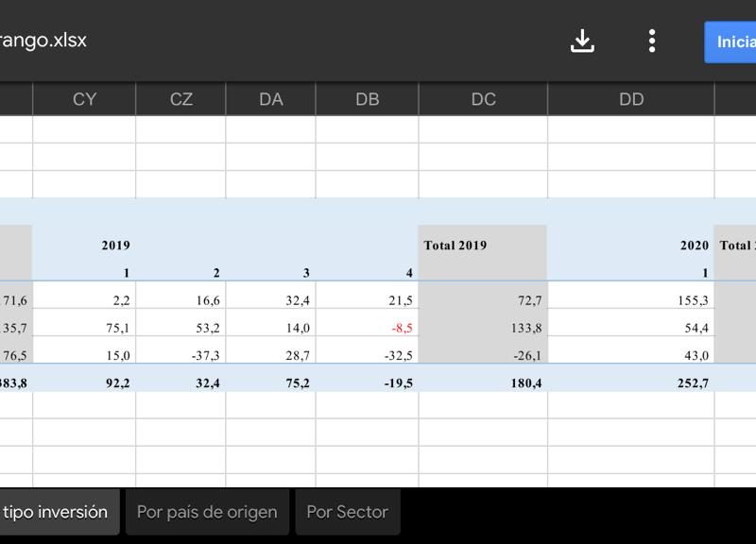Click column header DA
Screen dimensions: 756x544
coord(270,99)
